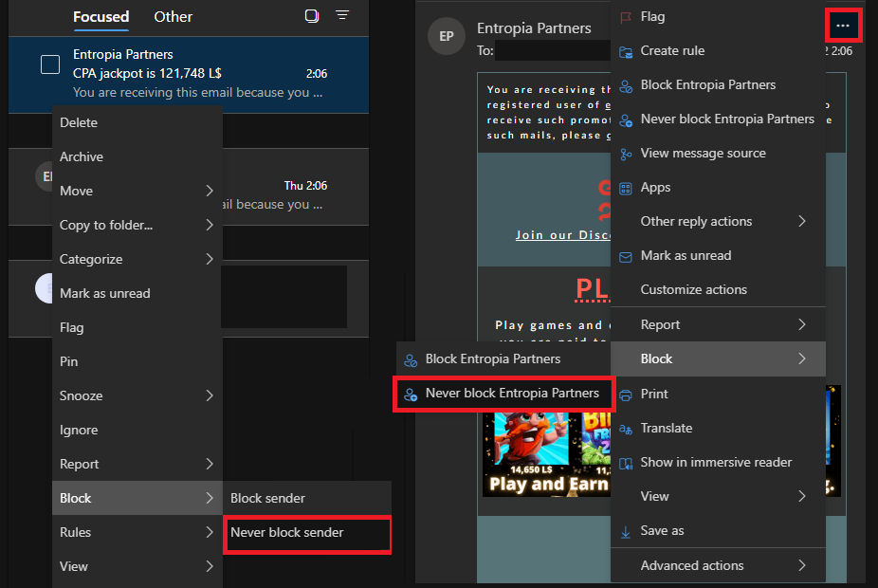Select Flag in the left context menu
Image resolution: width=878 pixels, height=588 pixels.
(137, 327)
